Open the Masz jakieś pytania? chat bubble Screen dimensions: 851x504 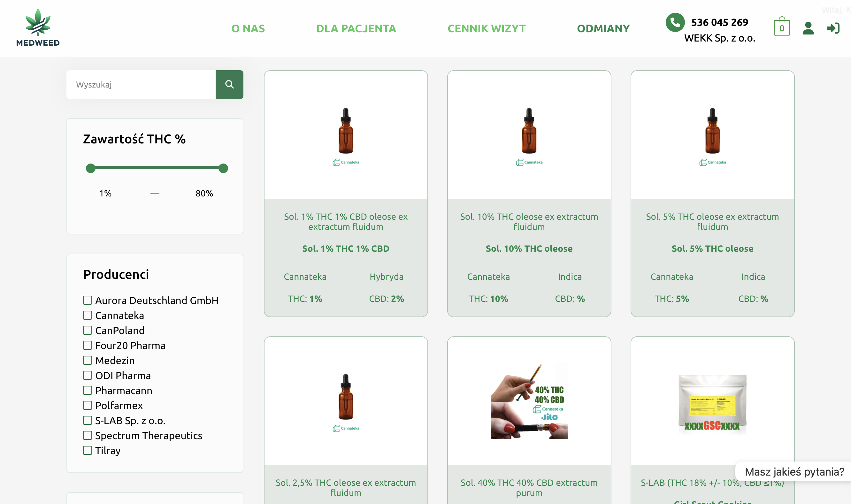(x=794, y=472)
